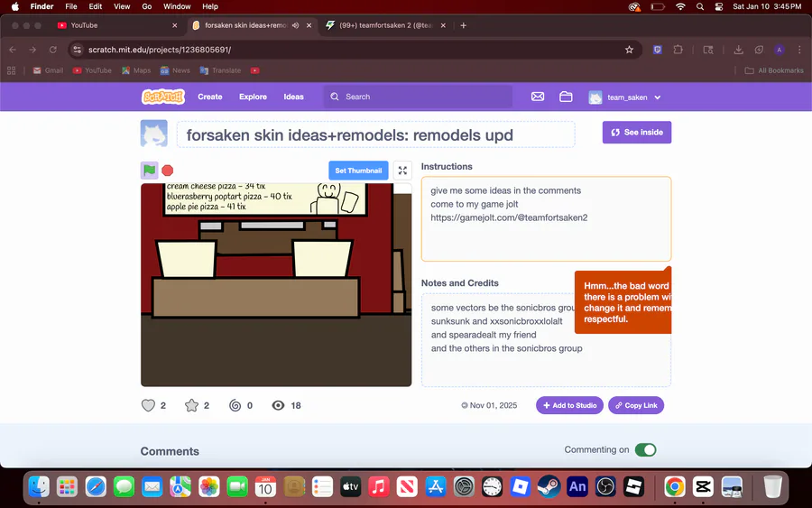Open a new browser tab
Screen dimensions: 812x508
coord(463,25)
